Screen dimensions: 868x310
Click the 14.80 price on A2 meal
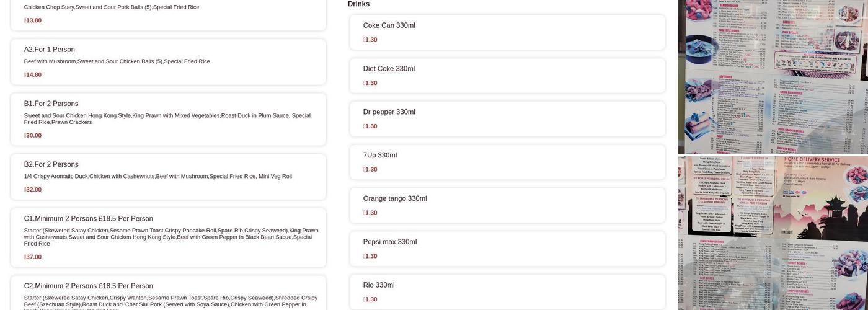point(33,75)
